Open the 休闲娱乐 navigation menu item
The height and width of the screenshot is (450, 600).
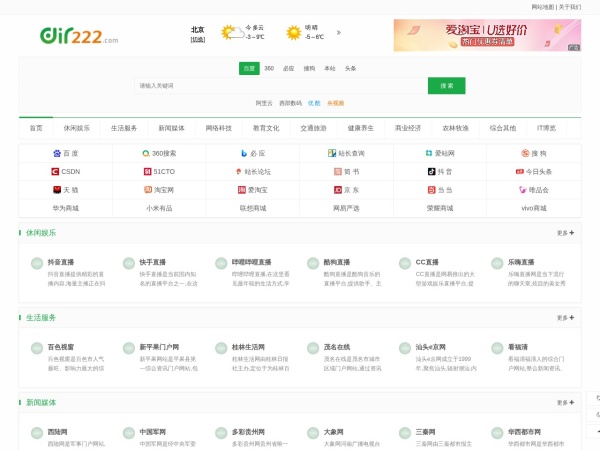77,128
